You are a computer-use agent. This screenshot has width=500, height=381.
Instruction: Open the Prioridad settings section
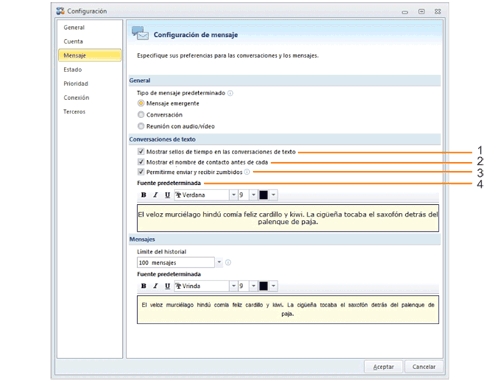click(76, 84)
